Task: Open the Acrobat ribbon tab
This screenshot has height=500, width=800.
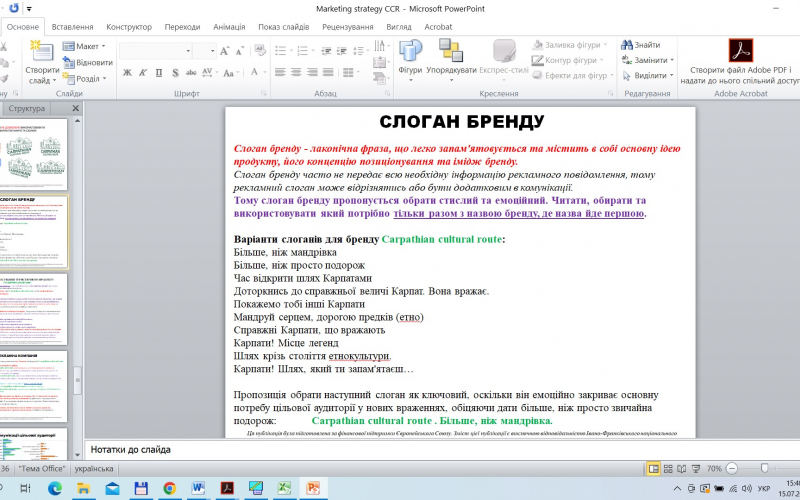Action: (x=438, y=27)
